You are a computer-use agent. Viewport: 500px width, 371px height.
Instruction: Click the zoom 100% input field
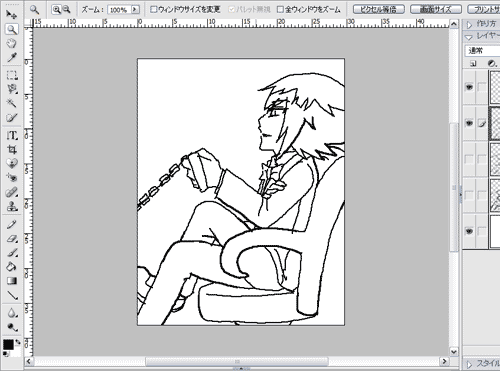(119, 10)
